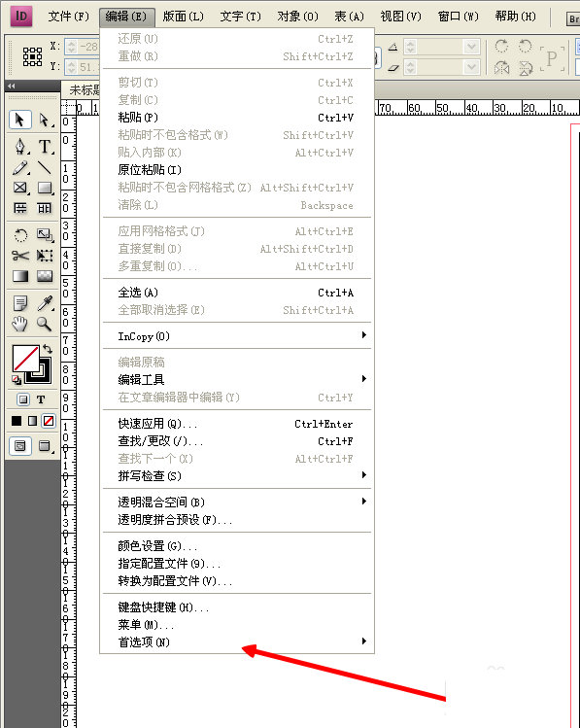Click rotate 90 degrees clockwise icon
Image resolution: width=580 pixels, height=728 pixels.
pyautogui.click(x=501, y=46)
